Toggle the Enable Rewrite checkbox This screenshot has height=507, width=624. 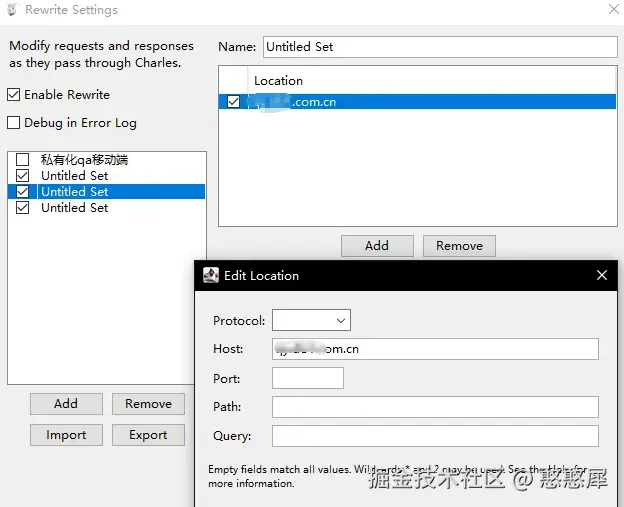tap(14, 95)
